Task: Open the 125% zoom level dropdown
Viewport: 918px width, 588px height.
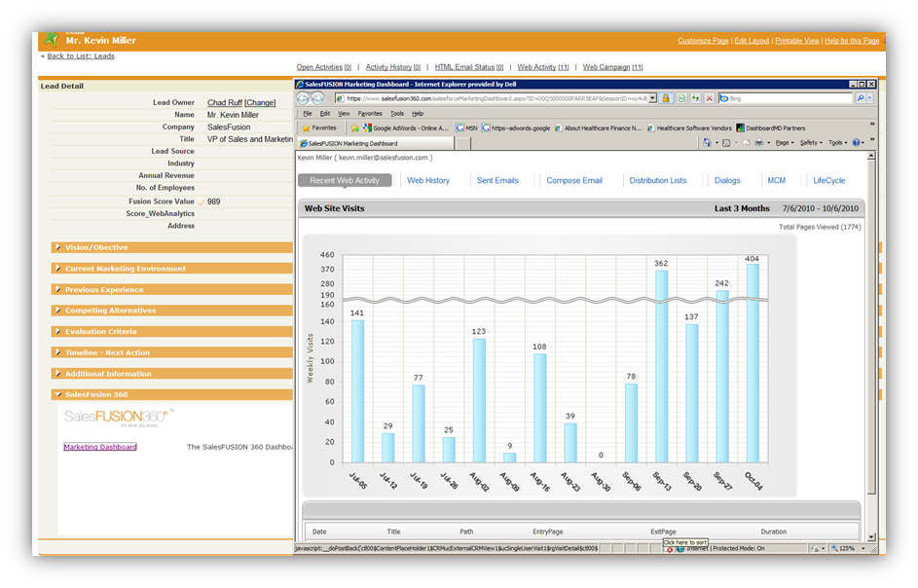Action: [x=863, y=548]
